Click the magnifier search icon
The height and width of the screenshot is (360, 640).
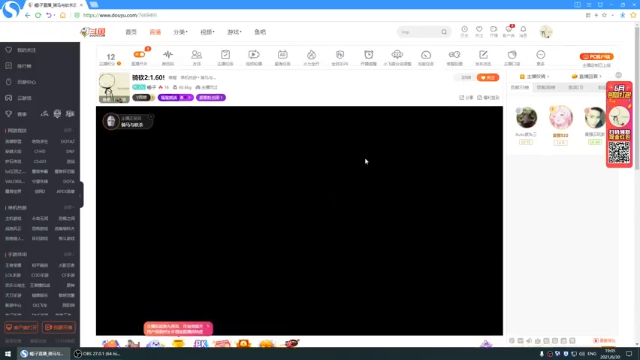coord(444,32)
